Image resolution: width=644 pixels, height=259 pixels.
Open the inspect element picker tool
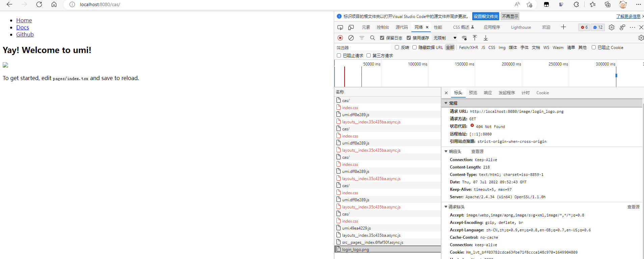tap(340, 27)
